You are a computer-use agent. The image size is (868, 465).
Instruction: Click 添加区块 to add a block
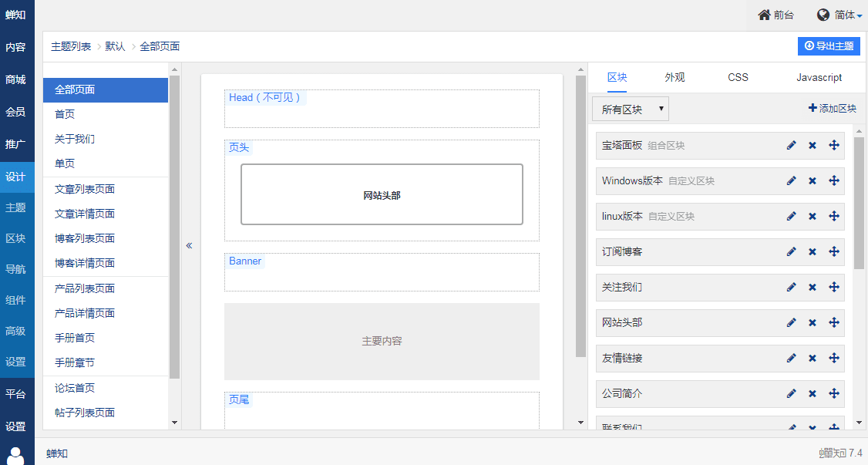(832, 109)
